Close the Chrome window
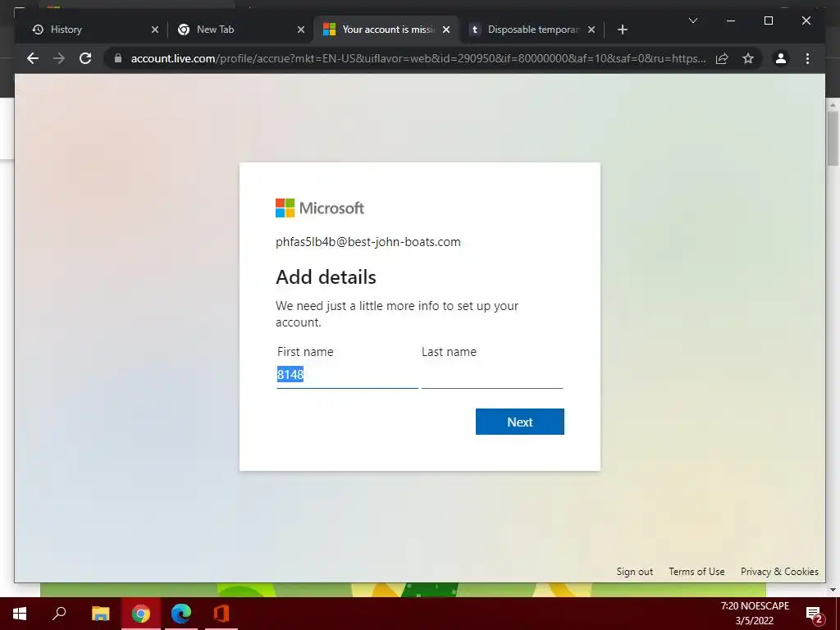The height and width of the screenshot is (630, 840). [x=806, y=21]
